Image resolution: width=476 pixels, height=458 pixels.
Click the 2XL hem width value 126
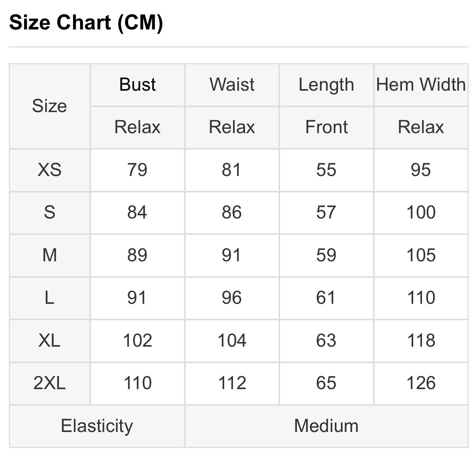[421, 383]
